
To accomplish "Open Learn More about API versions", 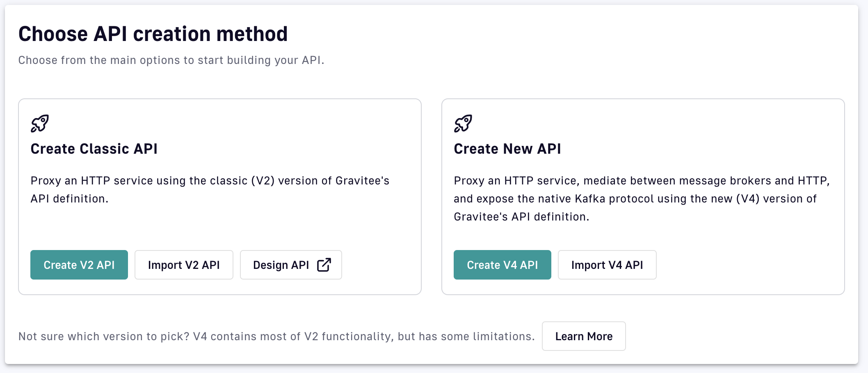I will click(583, 336).
